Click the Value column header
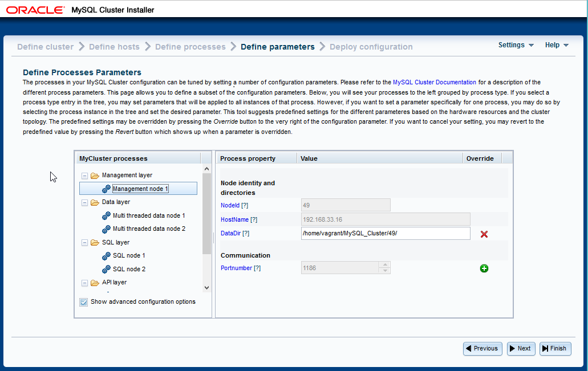The height and width of the screenshot is (371, 588). tap(380, 158)
